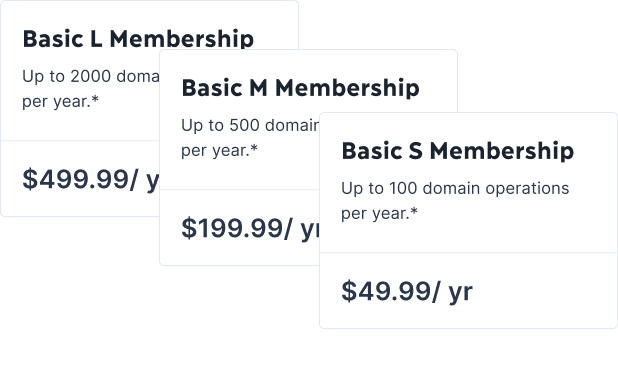618x387 pixels.
Task: Click per year.* on Basic M card
Action: [220, 150]
